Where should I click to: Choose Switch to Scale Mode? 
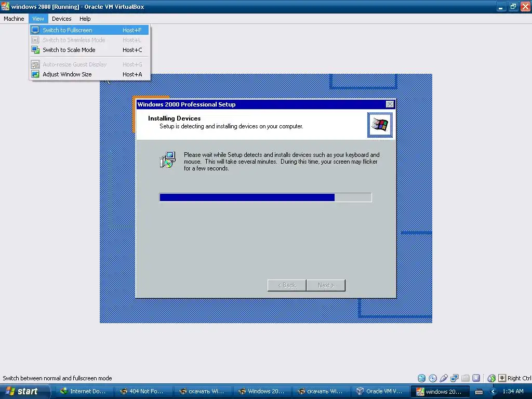pyautogui.click(x=89, y=50)
